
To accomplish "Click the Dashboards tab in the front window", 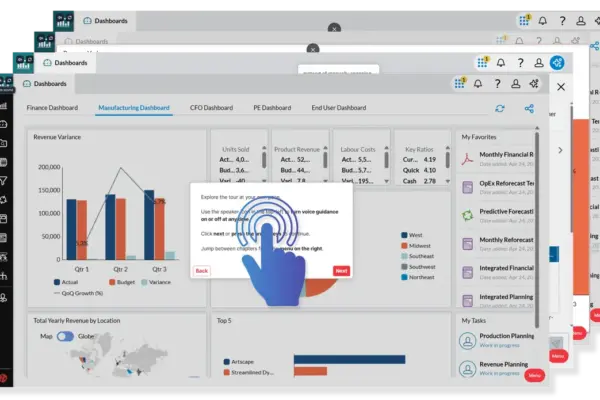I will [45, 83].
